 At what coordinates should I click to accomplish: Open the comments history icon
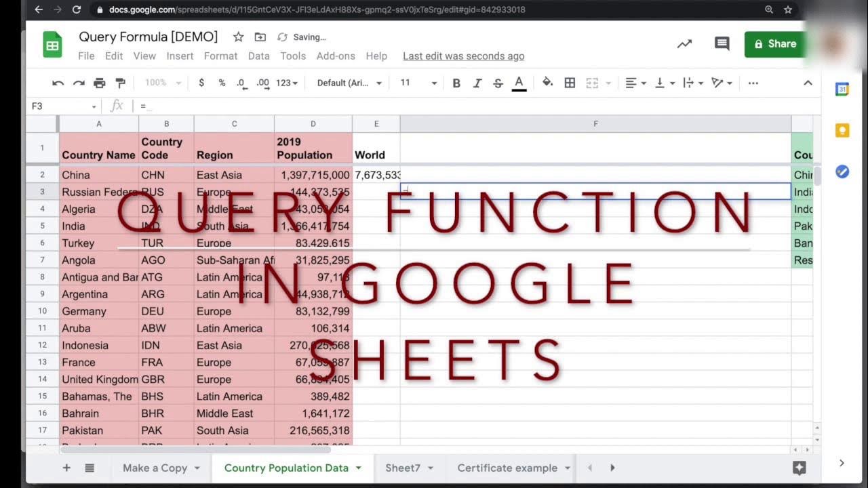tap(722, 44)
